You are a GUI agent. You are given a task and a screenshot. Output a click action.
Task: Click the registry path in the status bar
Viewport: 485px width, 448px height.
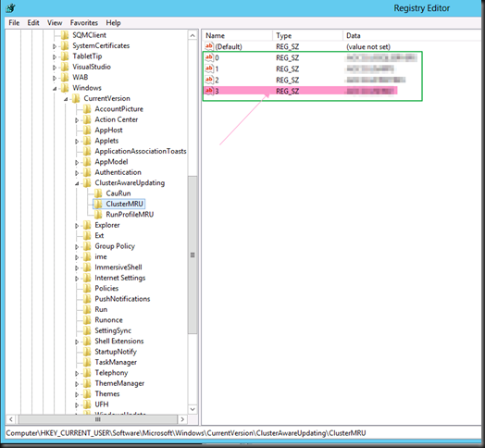pos(186,433)
